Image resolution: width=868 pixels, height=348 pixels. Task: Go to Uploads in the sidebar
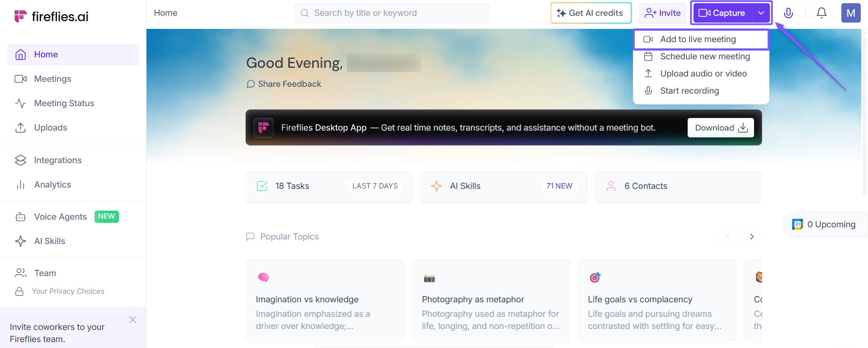point(50,128)
